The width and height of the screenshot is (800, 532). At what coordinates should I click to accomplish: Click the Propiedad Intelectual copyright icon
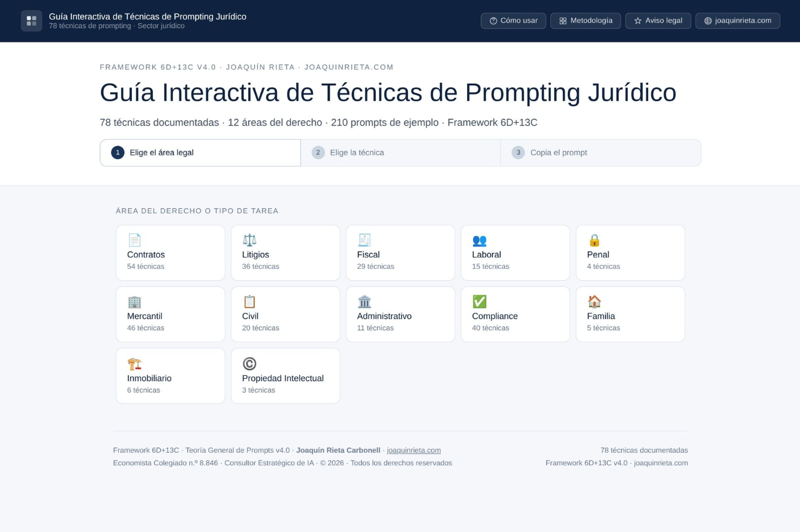pyautogui.click(x=250, y=363)
